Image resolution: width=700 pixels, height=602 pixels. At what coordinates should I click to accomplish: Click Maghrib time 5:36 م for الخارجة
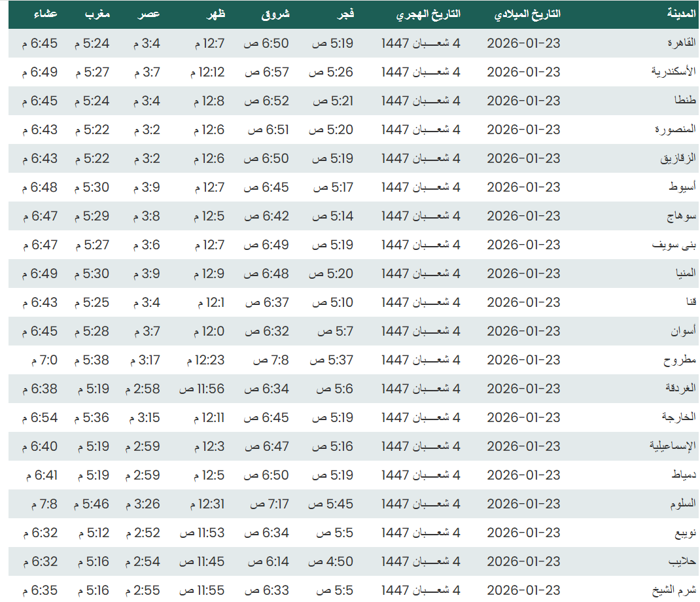pos(92,417)
